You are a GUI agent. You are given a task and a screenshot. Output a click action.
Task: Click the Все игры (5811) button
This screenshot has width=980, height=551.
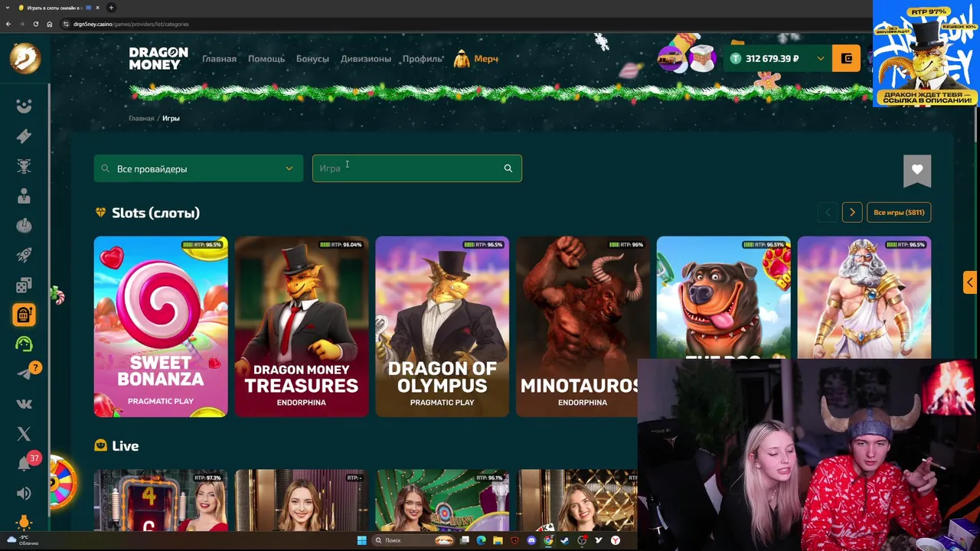point(899,213)
